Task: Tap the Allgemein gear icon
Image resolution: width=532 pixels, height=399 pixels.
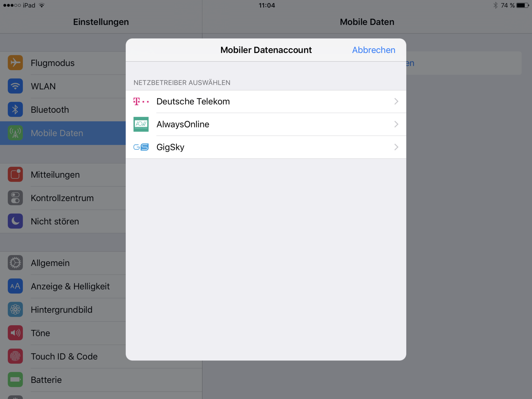Action: click(x=15, y=263)
